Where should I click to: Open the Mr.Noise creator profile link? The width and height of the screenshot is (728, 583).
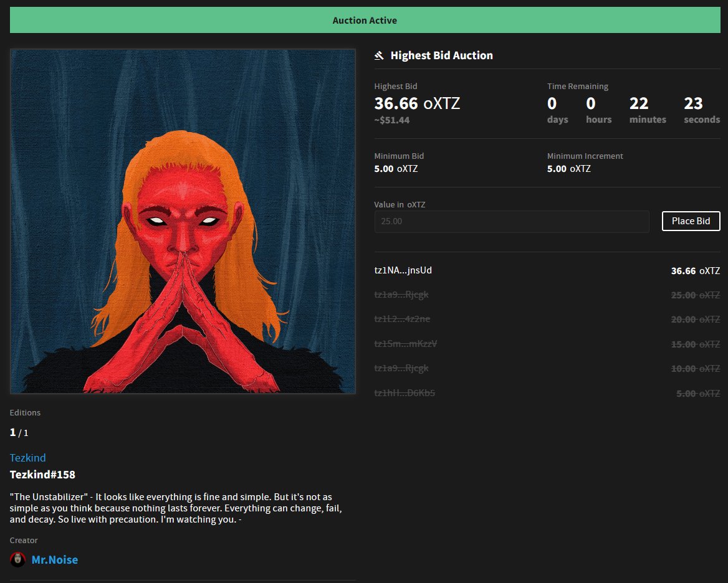click(55, 560)
